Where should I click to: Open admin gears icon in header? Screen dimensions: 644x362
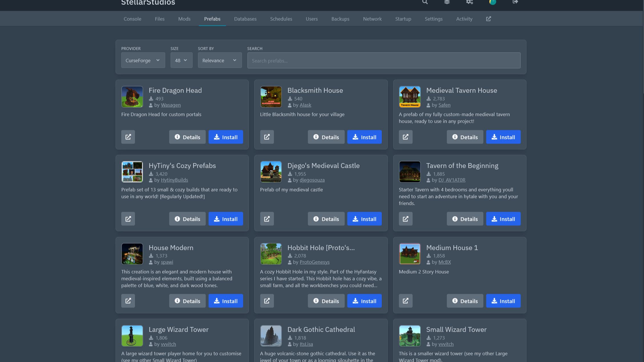pyautogui.click(x=469, y=2)
